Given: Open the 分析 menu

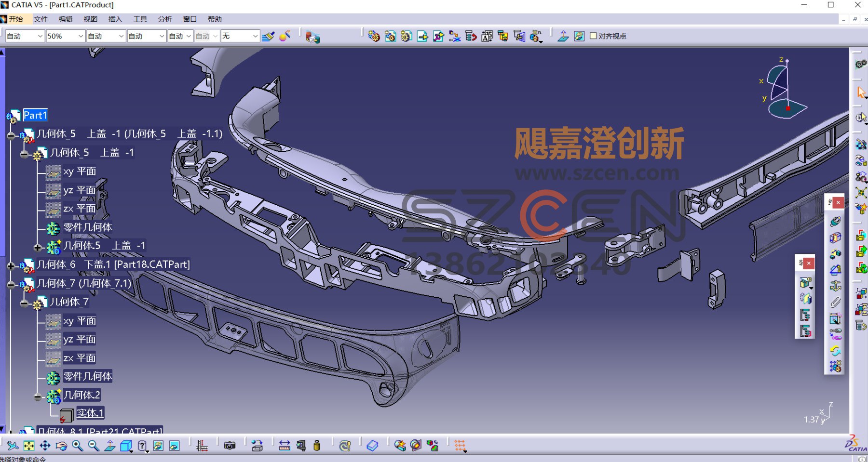Looking at the screenshot, I should (x=165, y=19).
